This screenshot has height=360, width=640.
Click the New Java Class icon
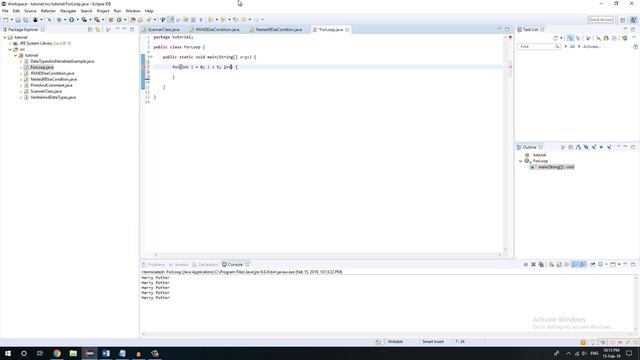[x=119, y=20]
